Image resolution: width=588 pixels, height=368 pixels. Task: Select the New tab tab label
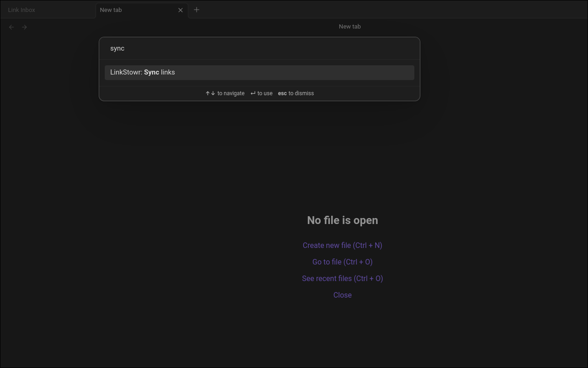111,10
